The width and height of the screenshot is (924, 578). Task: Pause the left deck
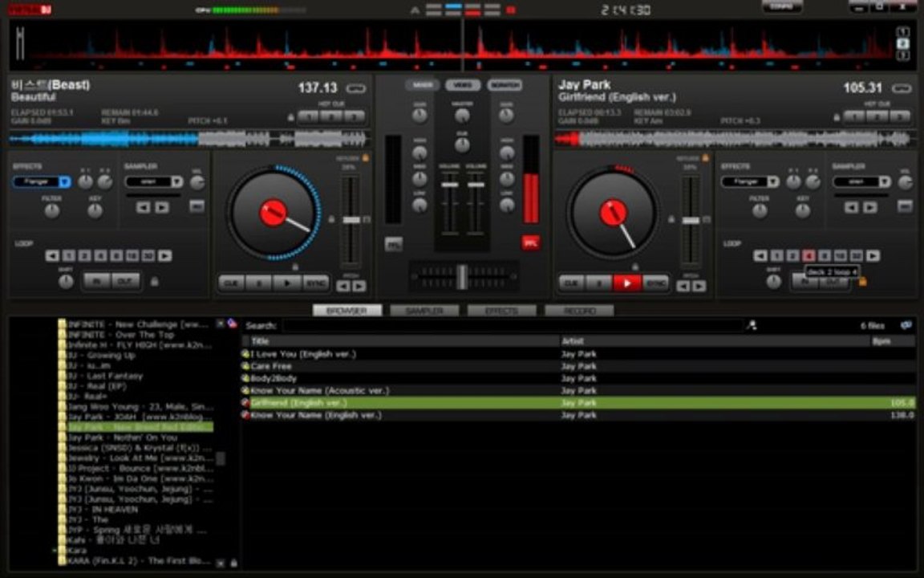click(x=259, y=283)
